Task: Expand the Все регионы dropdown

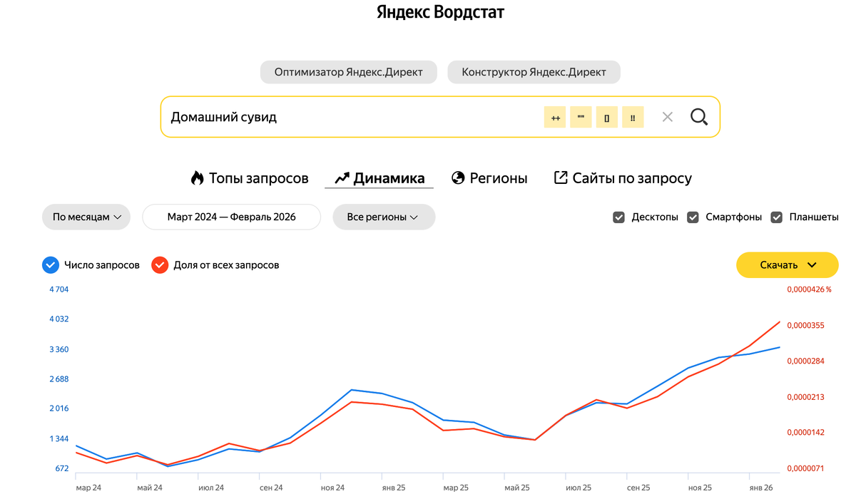Action: click(384, 217)
